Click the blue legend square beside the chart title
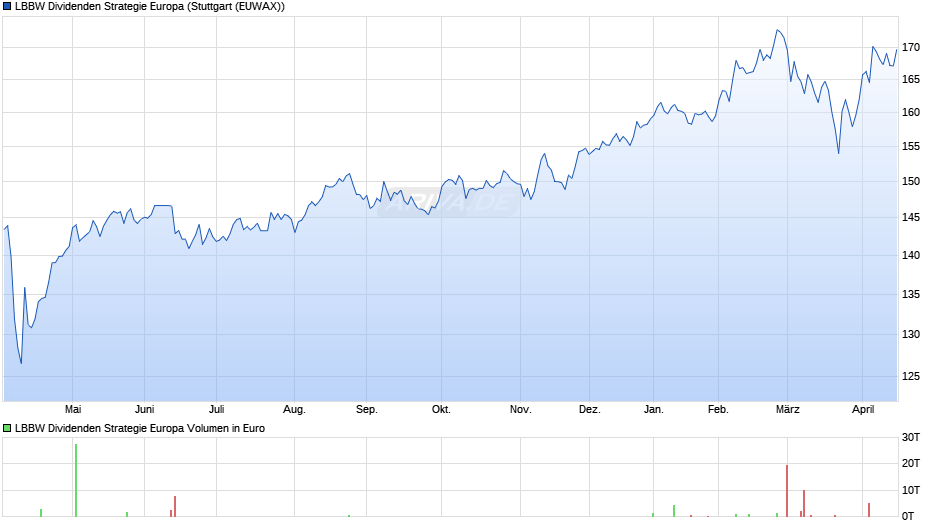940x526 pixels. pyautogui.click(x=7, y=7)
